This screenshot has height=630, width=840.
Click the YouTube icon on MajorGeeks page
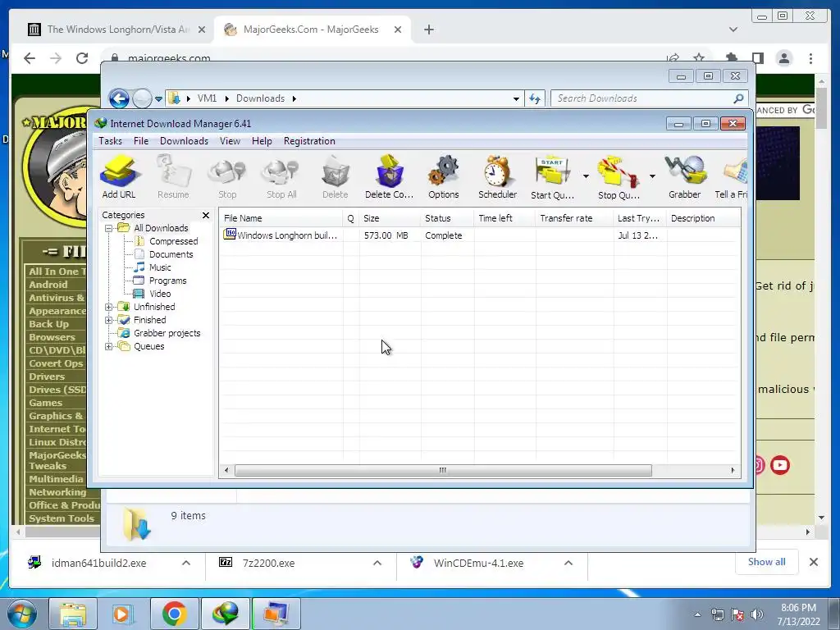click(x=780, y=465)
